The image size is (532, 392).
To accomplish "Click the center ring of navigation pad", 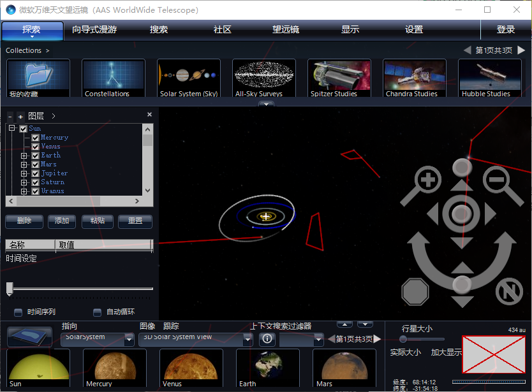I will click(x=461, y=214).
